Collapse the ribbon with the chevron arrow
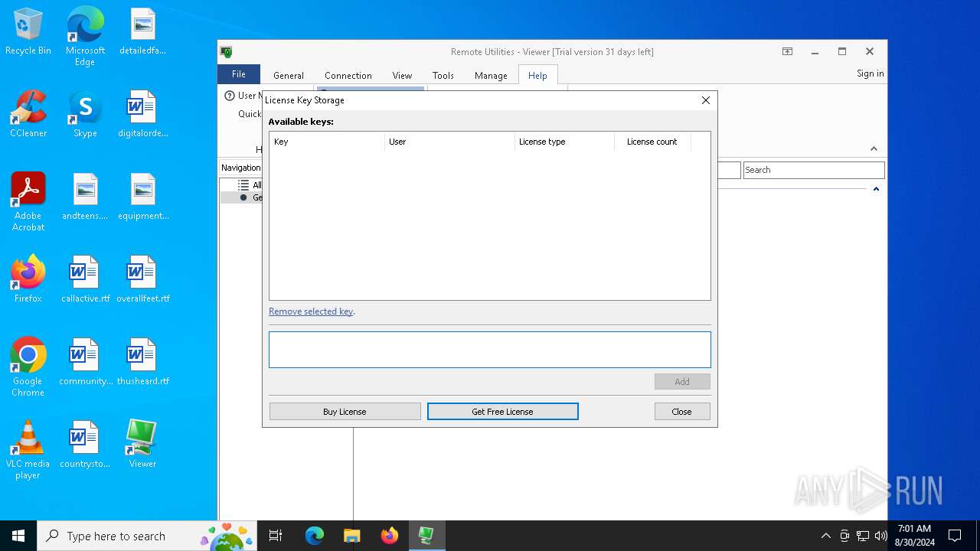This screenshot has height=551, width=980. point(874,148)
